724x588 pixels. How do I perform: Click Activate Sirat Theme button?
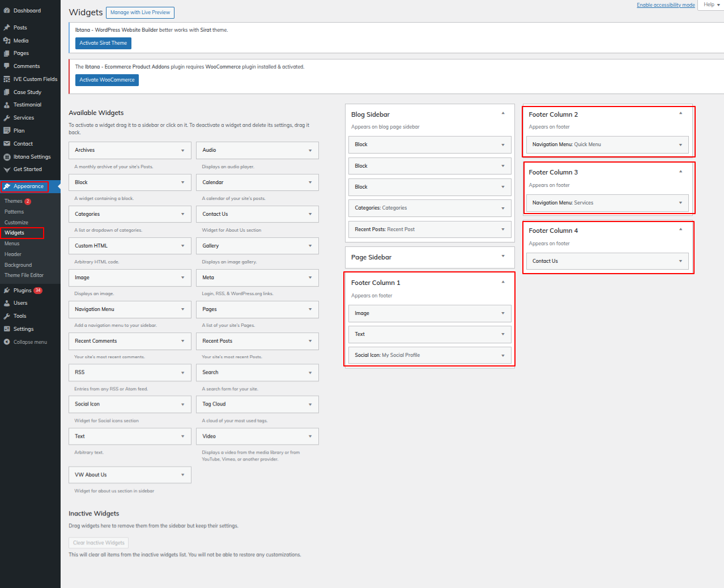[103, 43]
